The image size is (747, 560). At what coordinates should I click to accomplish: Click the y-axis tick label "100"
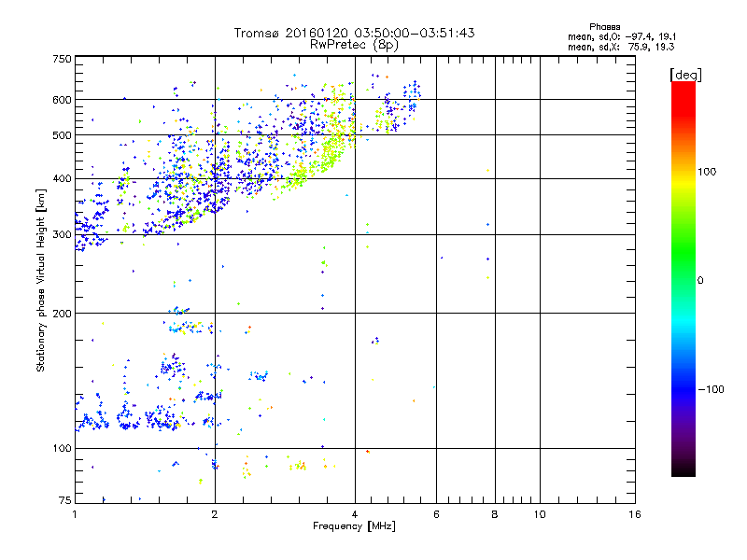coord(62,449)
